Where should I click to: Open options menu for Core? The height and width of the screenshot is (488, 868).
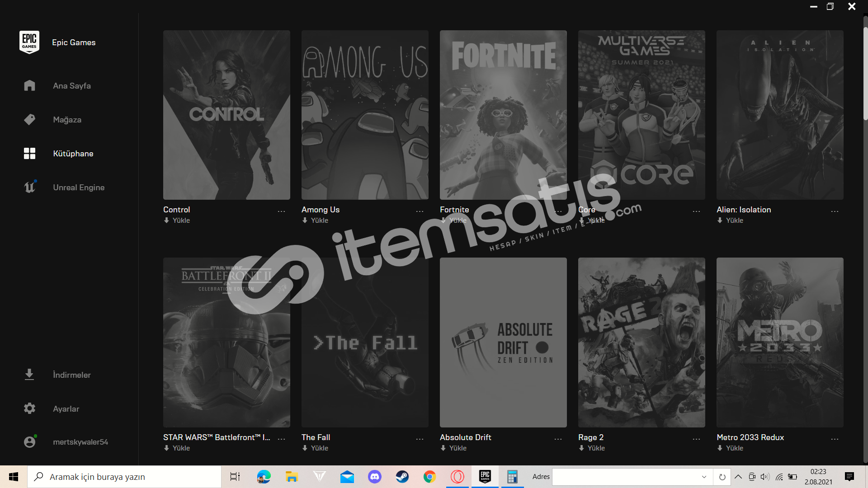pos(696,211)
